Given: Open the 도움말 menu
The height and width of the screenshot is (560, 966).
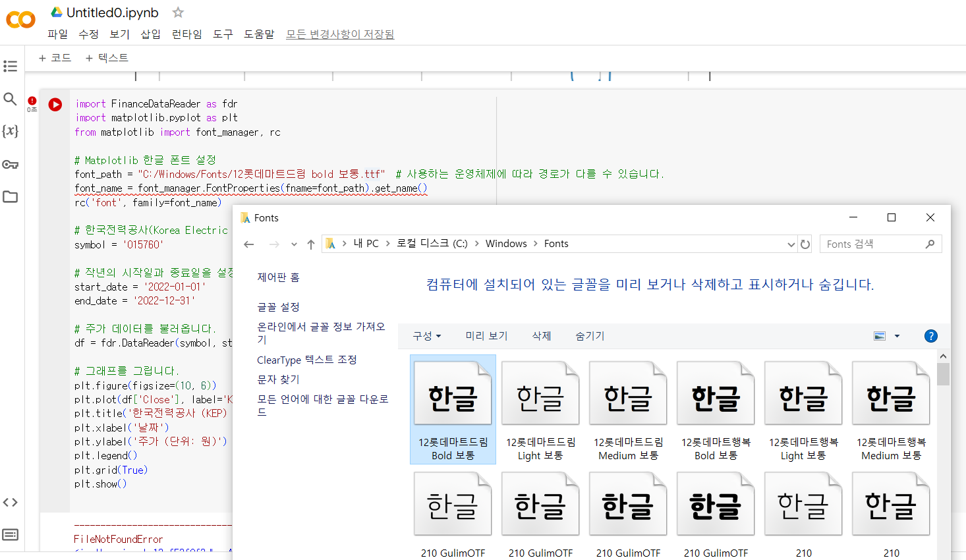Looking at the screenshot, I should point(259,34).
